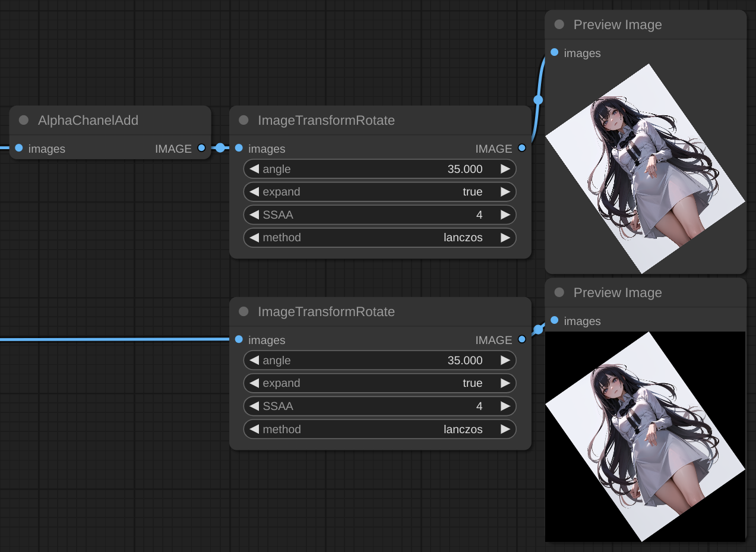Collapse the upper ImageTransformRotate node dot

pos(243,120)
